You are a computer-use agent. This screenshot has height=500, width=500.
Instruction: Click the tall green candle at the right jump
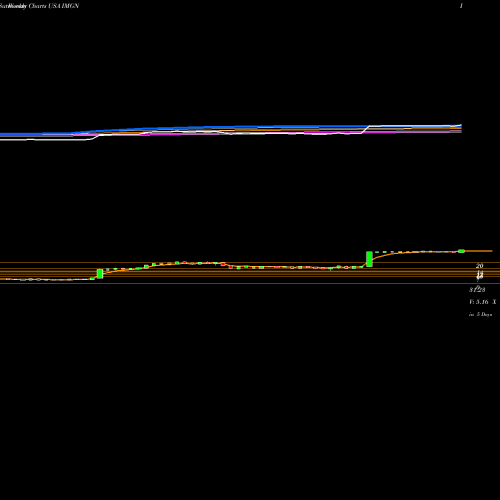click(x=369, y=259)
